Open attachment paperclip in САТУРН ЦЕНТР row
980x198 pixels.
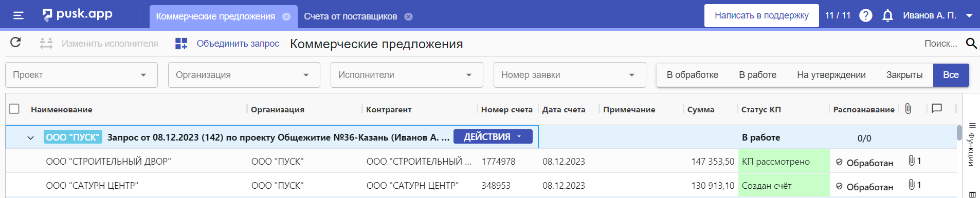click(912, 185)
